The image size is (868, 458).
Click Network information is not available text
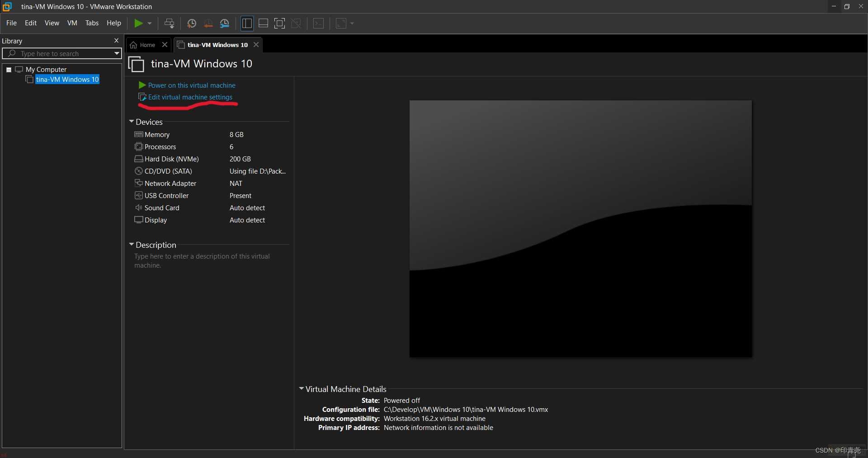(x=439, y=428)
